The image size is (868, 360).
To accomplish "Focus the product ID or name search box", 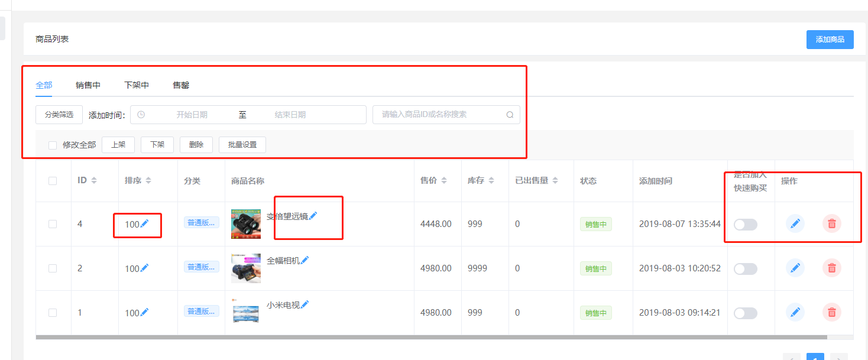I will (x=446, y=115).
